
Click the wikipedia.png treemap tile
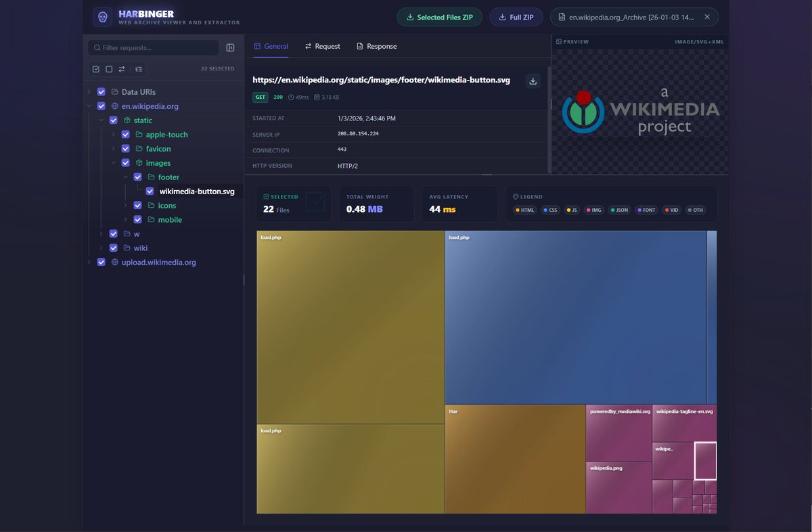[619, 487]
